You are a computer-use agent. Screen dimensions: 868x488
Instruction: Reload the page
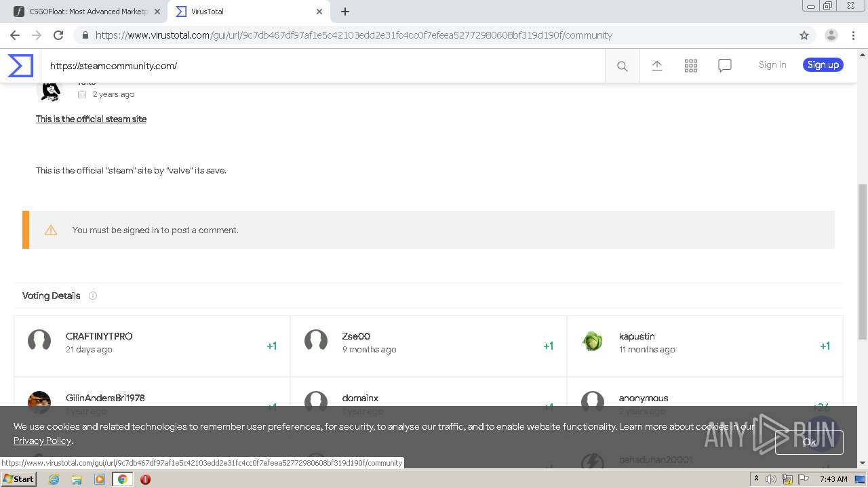[x=58, y=35]
